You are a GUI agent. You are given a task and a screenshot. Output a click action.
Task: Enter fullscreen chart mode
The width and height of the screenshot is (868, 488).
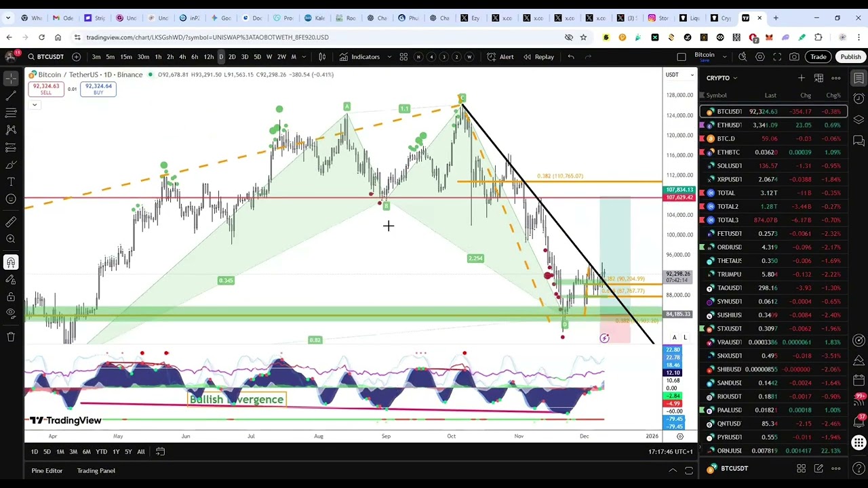point(777,57)
